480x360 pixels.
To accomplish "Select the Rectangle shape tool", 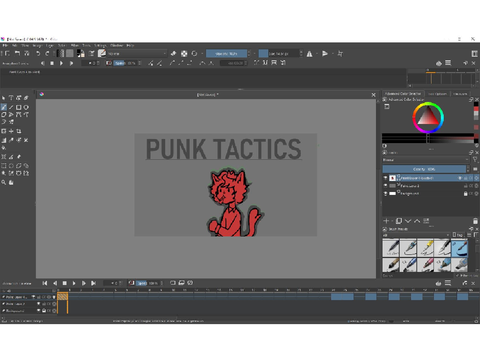I will tap(19, 107).
